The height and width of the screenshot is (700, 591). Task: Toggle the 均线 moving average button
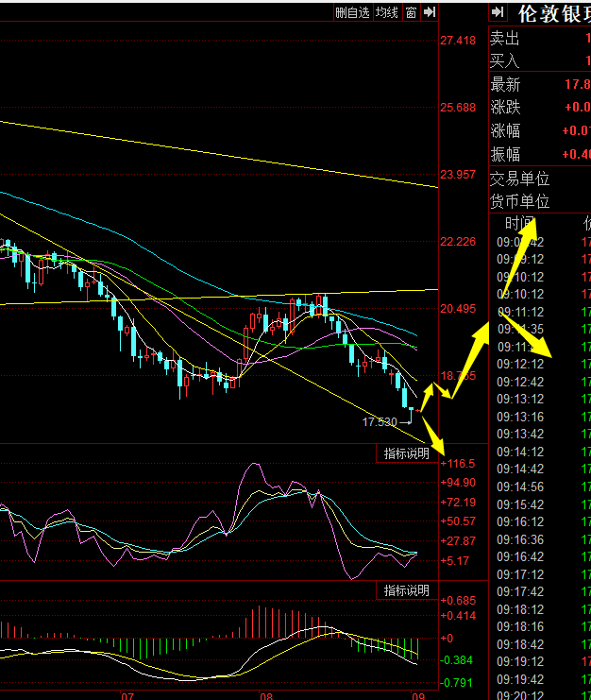[x=387, y=12]
